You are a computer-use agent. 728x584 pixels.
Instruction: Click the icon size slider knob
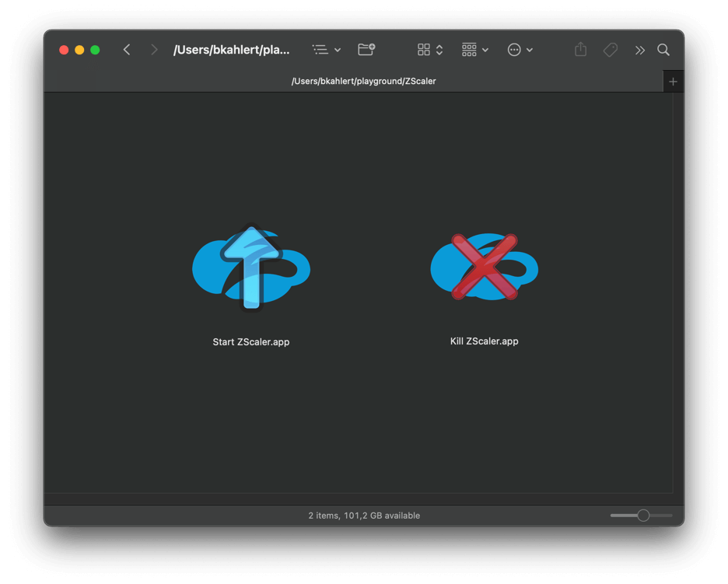(x=643, y=516)
